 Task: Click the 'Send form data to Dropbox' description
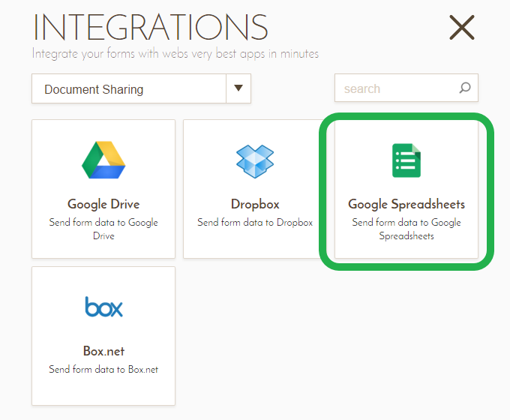point(255,223)
